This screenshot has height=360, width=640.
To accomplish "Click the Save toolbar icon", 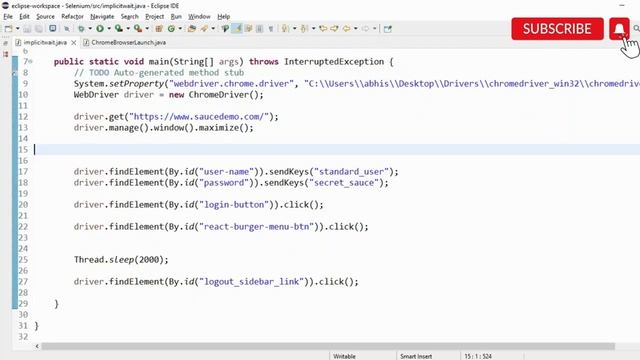I will tap(27, 29).
